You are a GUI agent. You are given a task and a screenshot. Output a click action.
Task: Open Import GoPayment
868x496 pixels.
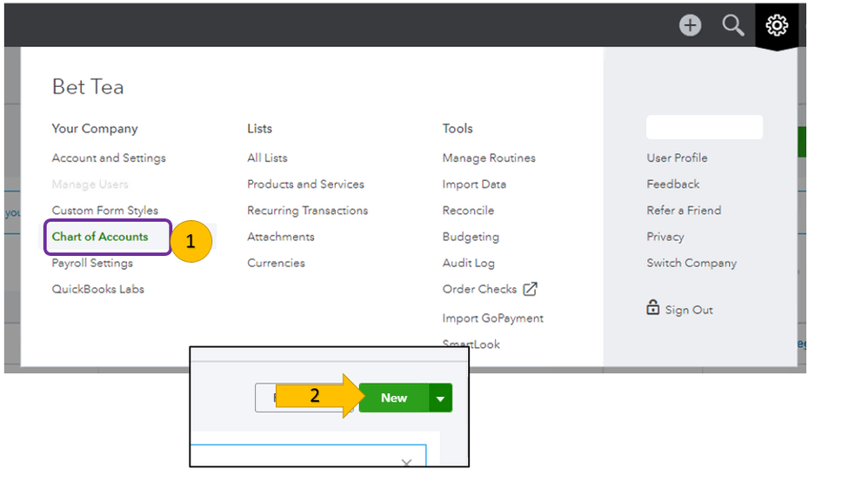click(x=492, y=318)
